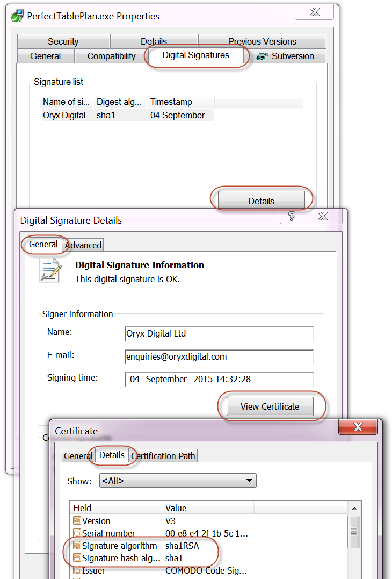Open the Security tab in Properties
This screenshot has width=392, height=579.
[63, 41]
